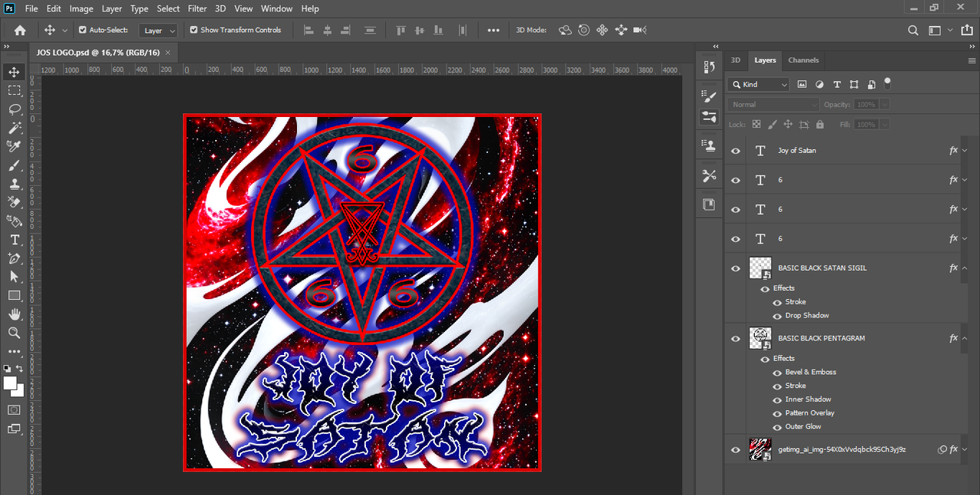Screen dimensions: 980x495
Task: Select the Pen tool
Action: [x=15, y=259]
